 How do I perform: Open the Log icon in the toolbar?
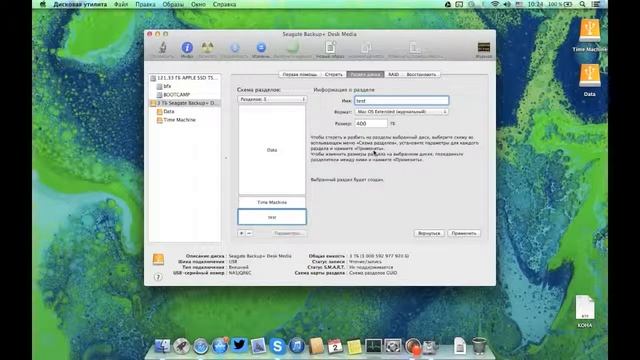click(484, 49)
